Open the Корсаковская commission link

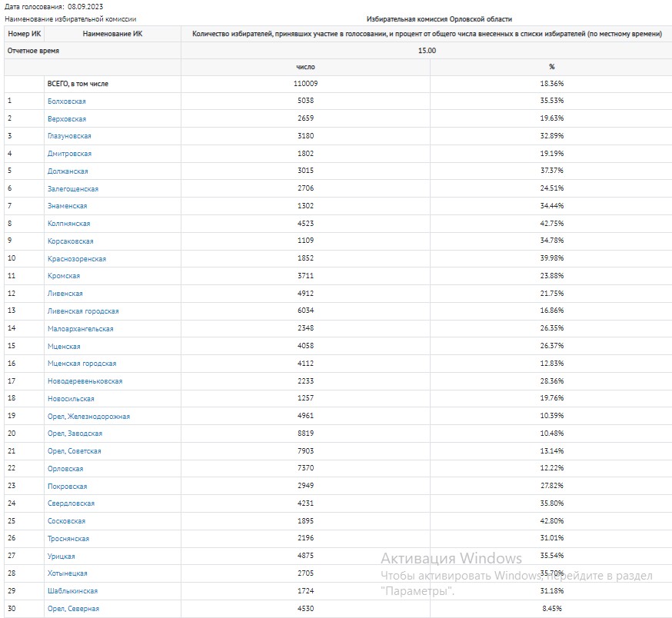click(x=70, y=241)
